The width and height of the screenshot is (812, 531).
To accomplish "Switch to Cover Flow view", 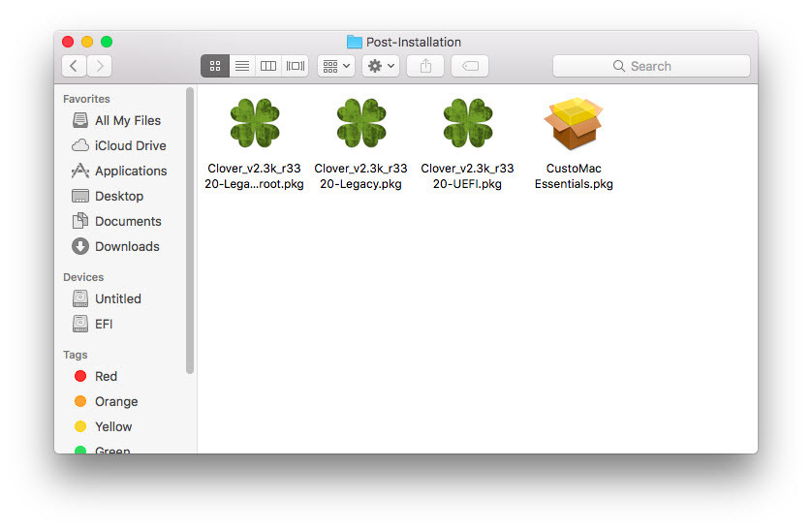I will 296,66.
